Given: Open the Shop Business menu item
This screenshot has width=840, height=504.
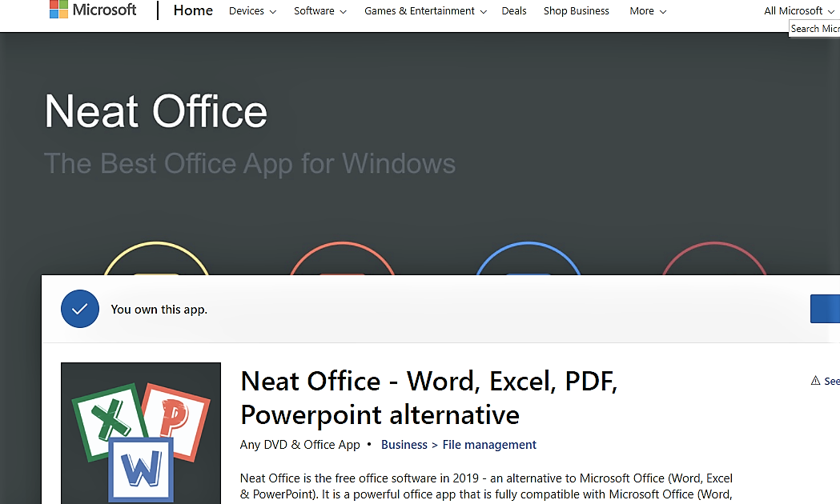Looking at the screenshot, I should tap(576, 10).
